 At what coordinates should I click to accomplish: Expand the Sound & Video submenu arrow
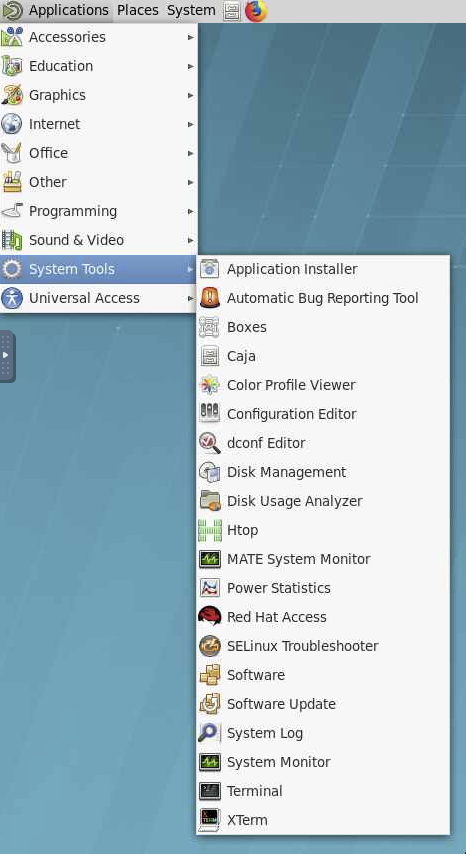point(191,240)
